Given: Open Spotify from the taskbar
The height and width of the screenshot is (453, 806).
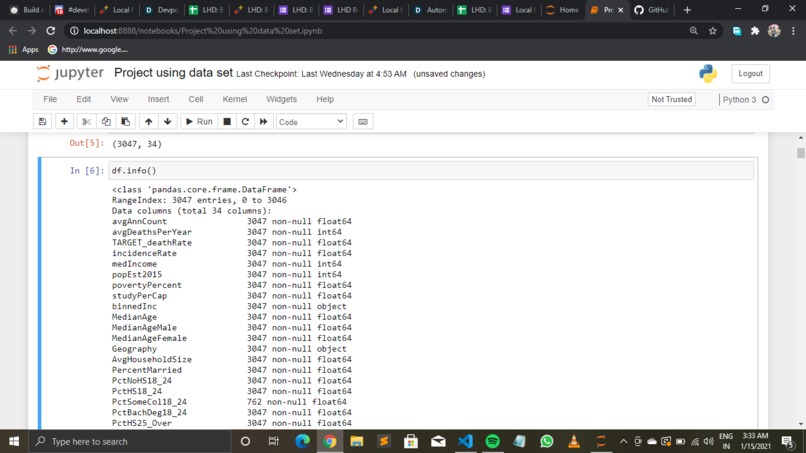Looking at the screenshot, I should 492,441.
